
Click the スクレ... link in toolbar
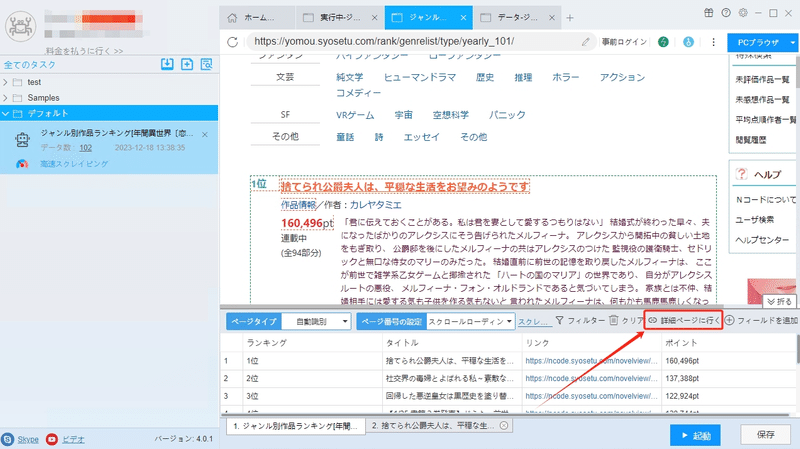click(x=533, y=321)
